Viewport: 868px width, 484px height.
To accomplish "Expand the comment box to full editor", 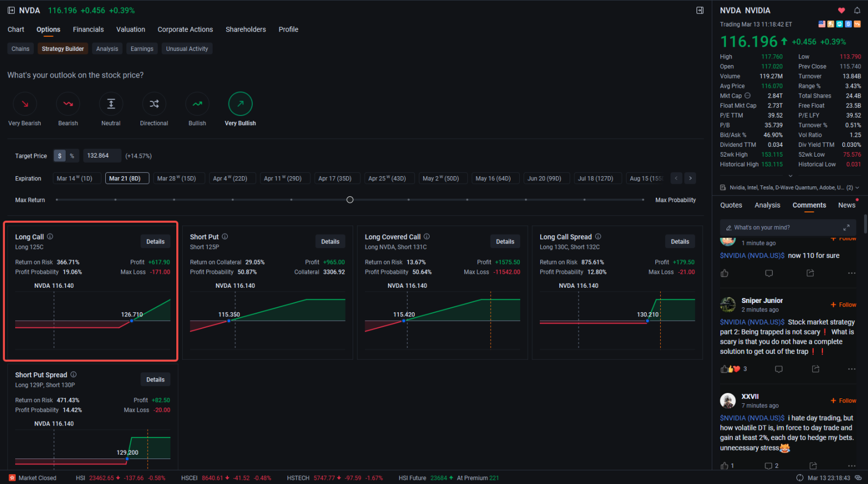I will pos(846,228).
